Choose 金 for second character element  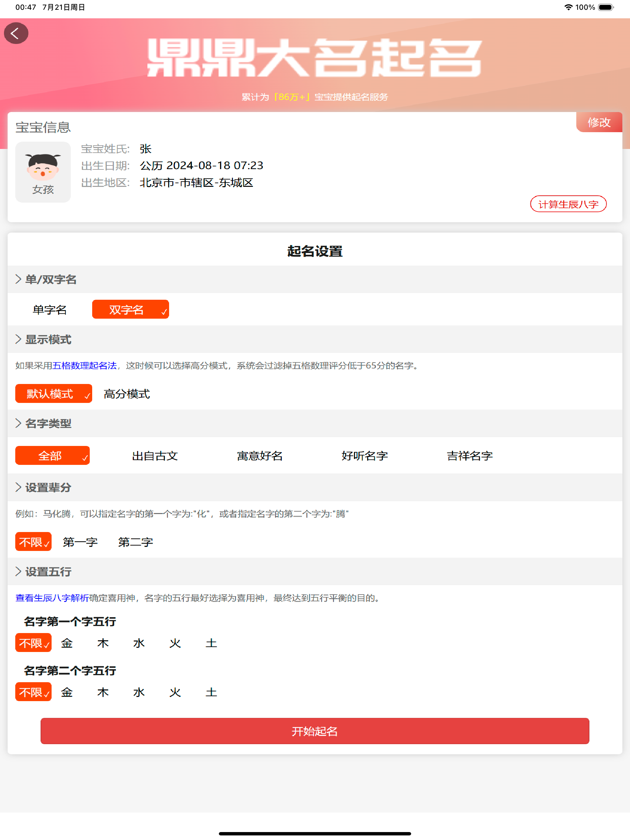pyautogui.click(x=67, y=692)
